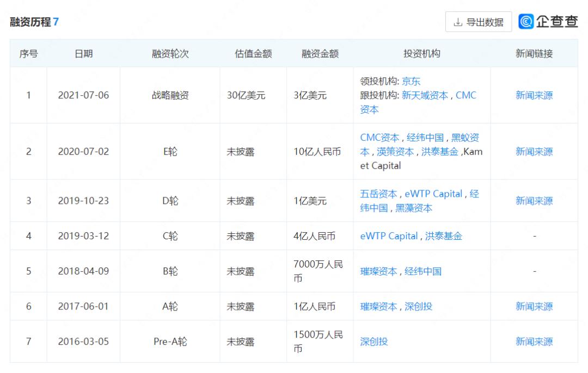
Task: Click the 10亿人民币 funding amount
Action: tap(317, 152)
